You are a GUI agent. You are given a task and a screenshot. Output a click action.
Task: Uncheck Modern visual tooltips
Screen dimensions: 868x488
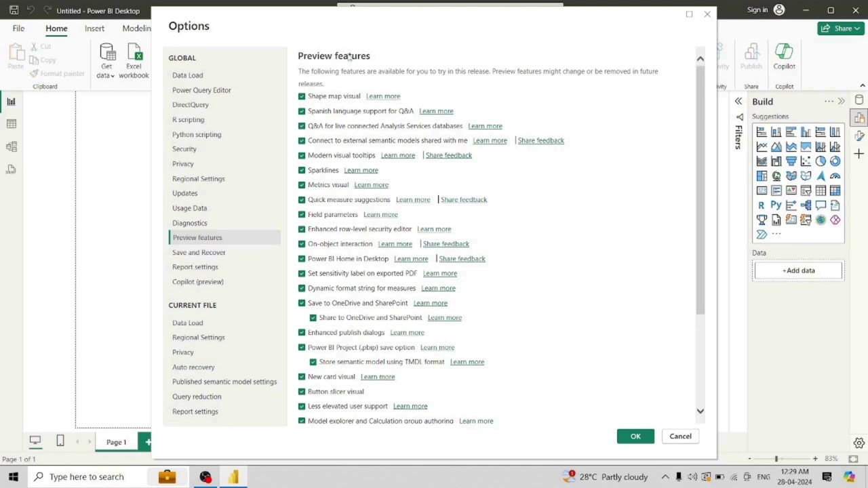[302, 155]
